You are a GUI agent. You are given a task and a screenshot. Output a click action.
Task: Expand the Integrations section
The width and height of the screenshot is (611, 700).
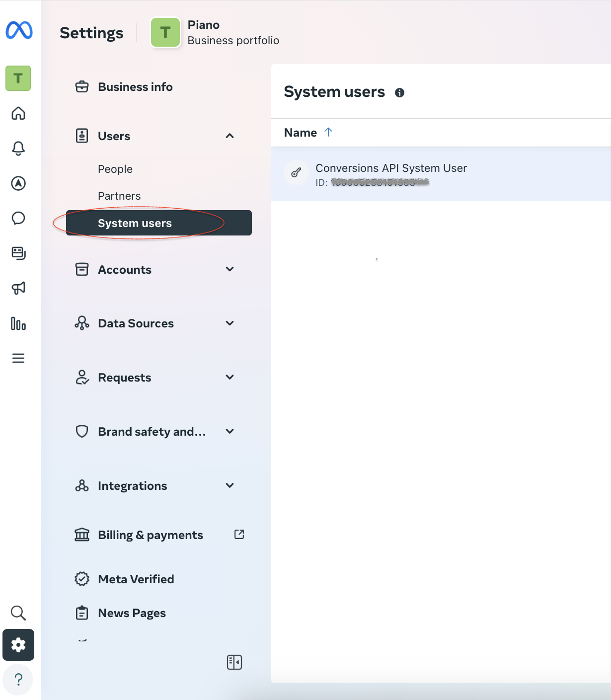[229, 485]
